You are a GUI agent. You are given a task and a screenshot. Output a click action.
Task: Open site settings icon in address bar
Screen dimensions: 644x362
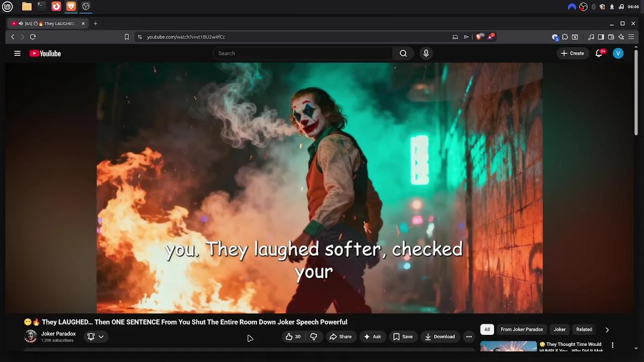140,37
